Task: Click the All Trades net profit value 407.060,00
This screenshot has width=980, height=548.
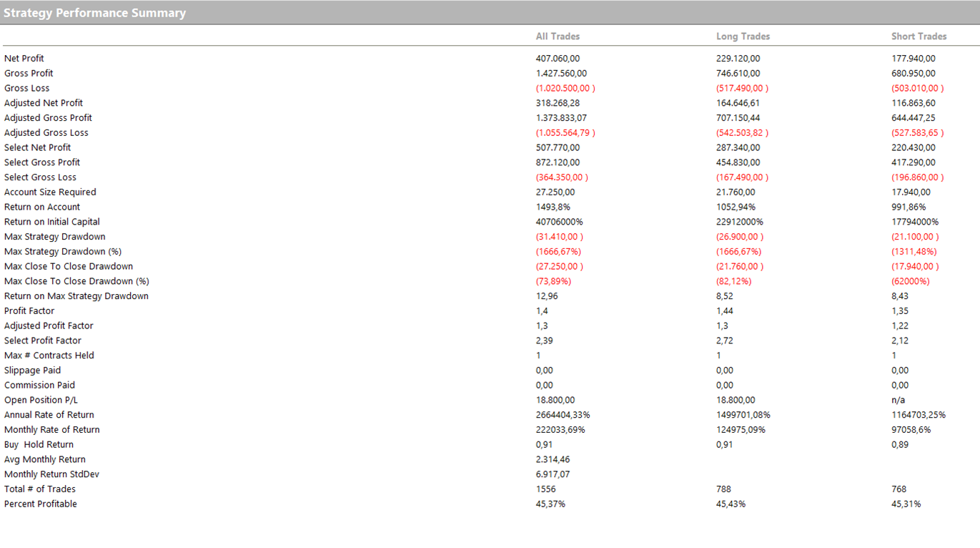Action: 558,59
